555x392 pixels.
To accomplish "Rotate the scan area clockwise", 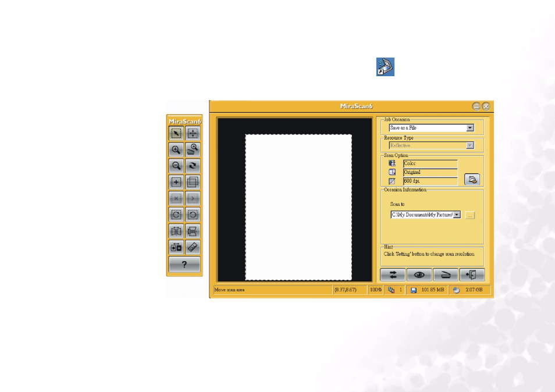I will tap(176, 215).
